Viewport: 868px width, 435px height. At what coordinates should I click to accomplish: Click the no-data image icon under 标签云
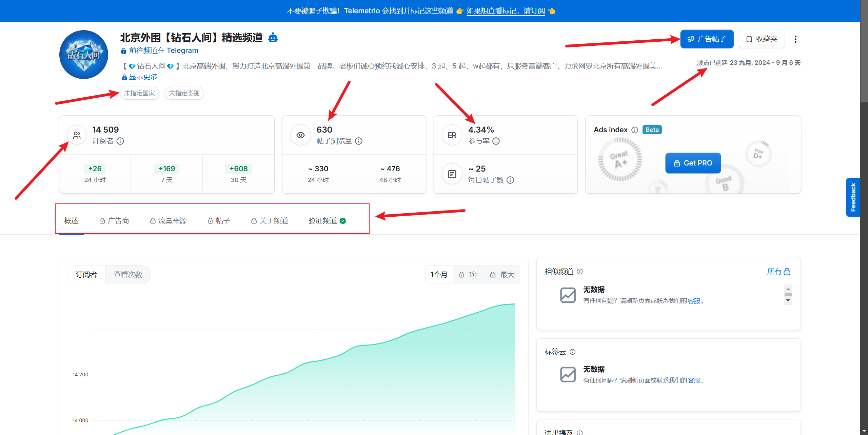tap(568, 375)
